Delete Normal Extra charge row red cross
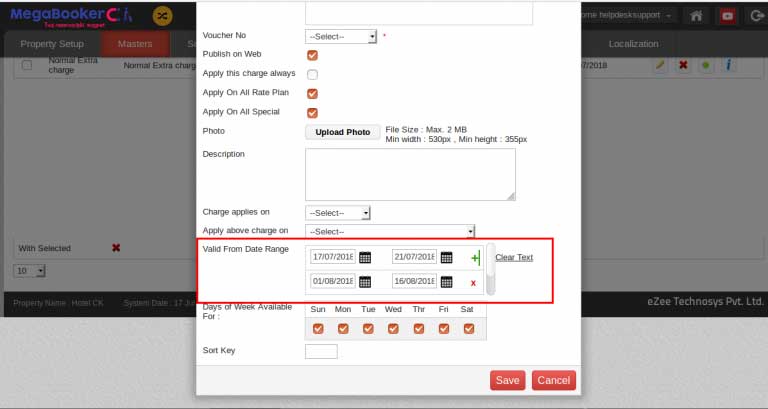 tap(683, 65)
